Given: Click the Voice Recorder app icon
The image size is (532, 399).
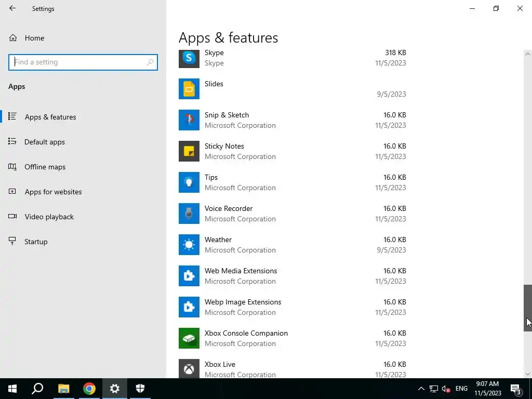Looking at the screenshot, I should point(189,214).
